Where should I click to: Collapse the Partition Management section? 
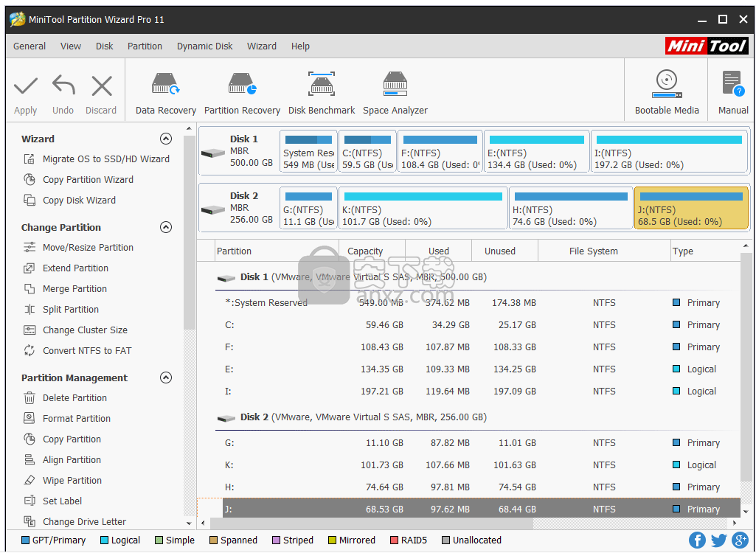(166, 378)
